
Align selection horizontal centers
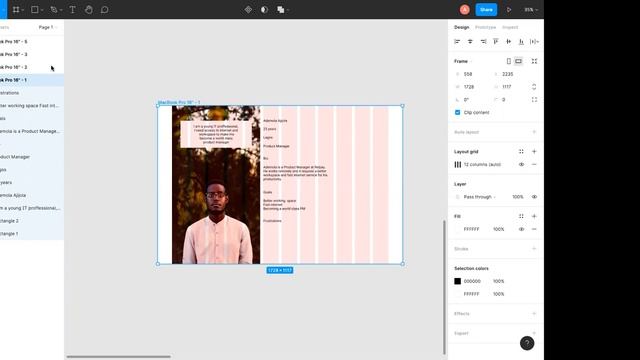pyautogui.click(x=470, y=41)
